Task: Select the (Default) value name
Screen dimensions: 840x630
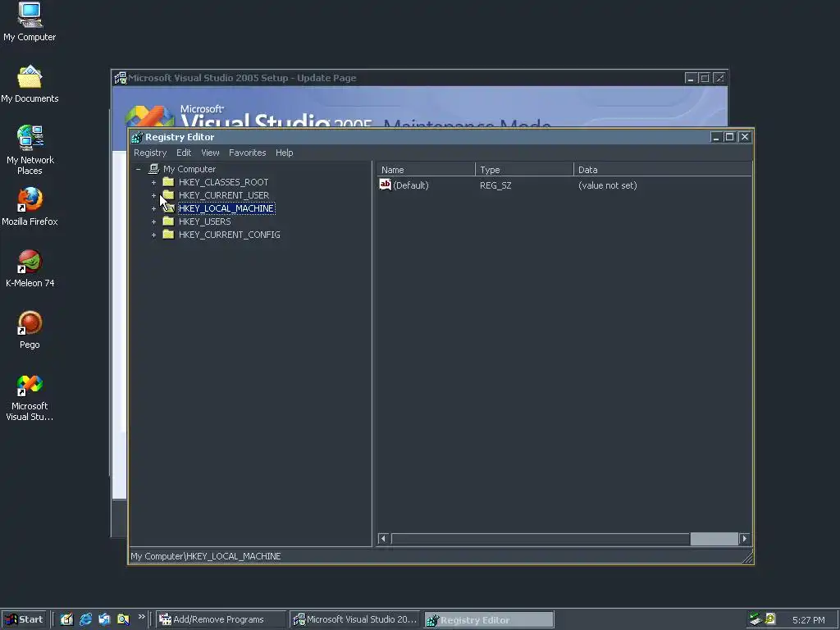Action: [x=411, y=185]
